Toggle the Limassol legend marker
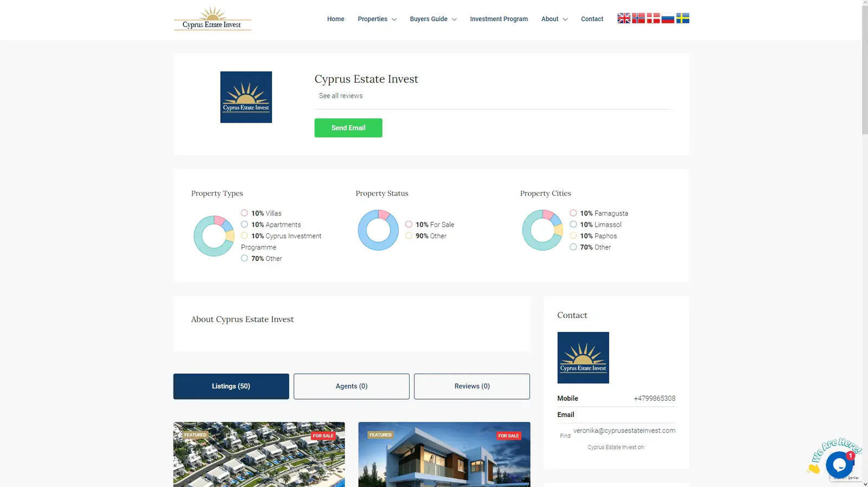Viewport: 868px width, 487px height. click(573, 225)
